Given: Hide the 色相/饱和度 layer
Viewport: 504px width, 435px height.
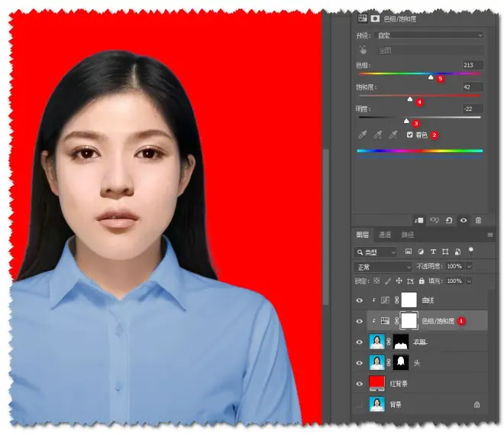Looking at the screenshot, I should tap(360, 321).
